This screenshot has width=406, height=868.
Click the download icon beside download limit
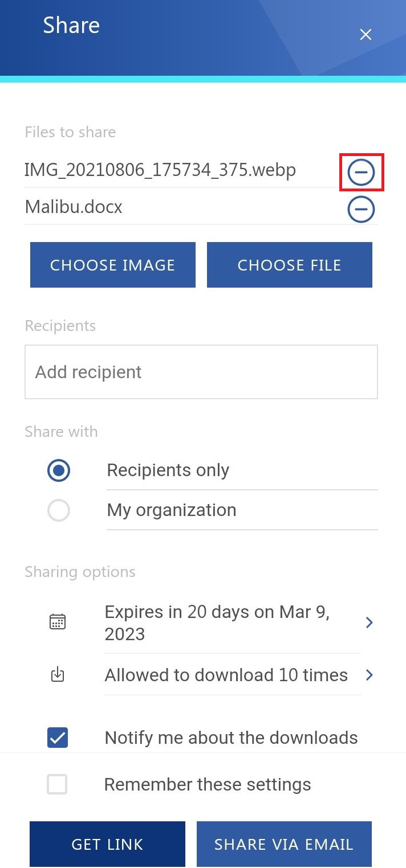pyautogui.click(x=58, y=675)
